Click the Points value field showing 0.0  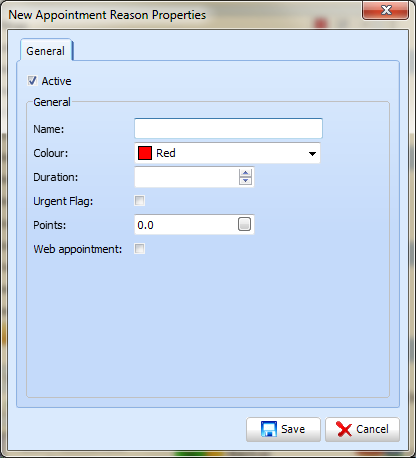186,225
